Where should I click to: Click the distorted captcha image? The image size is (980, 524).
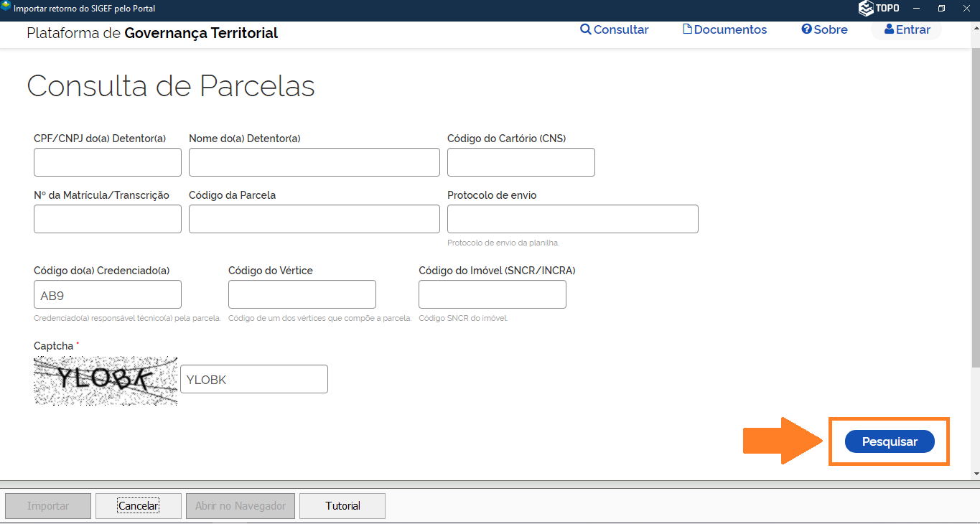(106, 380)
